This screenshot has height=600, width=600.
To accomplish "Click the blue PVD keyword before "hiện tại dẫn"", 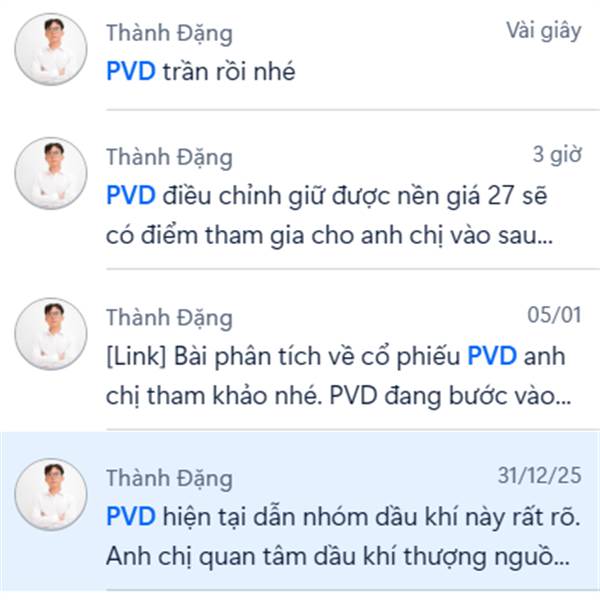I will [131, 517].
